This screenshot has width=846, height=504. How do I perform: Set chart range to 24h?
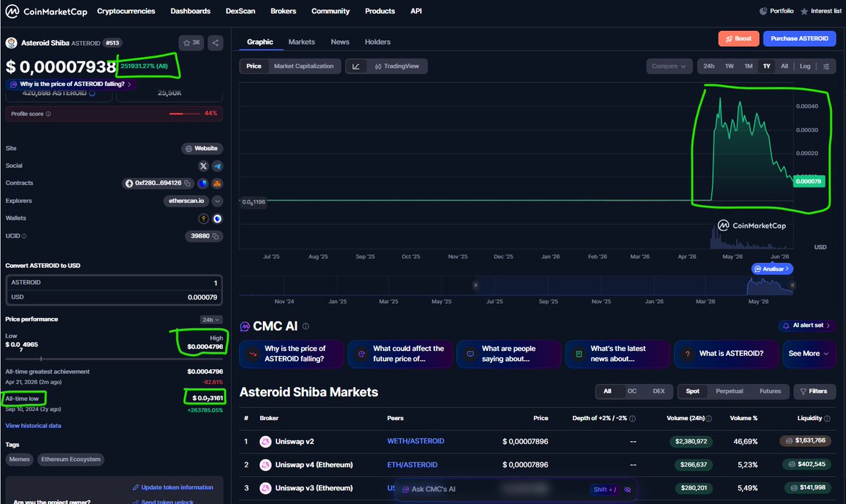tap(709, 66)
